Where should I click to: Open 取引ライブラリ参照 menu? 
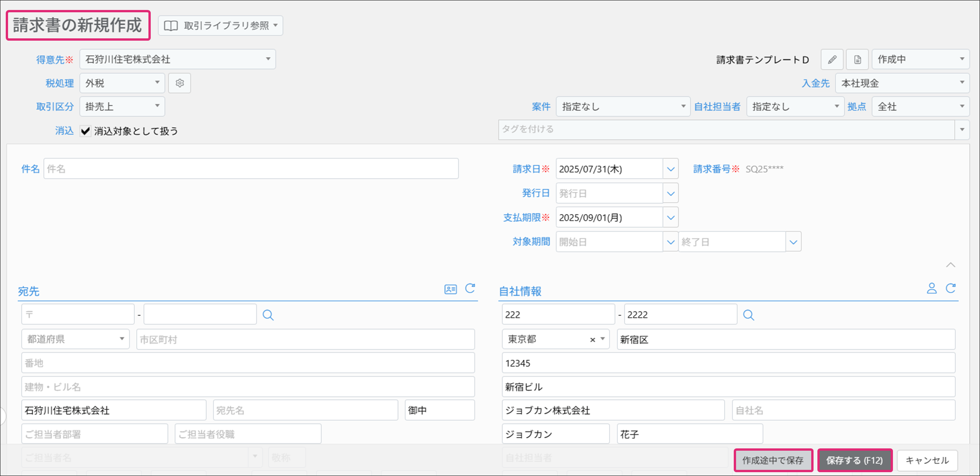pos(221,26)
